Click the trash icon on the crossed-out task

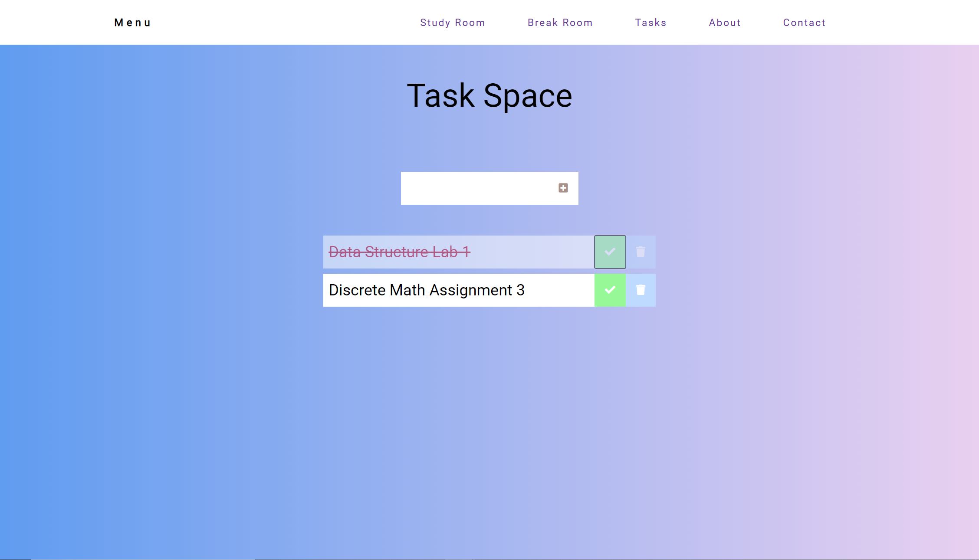coord(641,252)
